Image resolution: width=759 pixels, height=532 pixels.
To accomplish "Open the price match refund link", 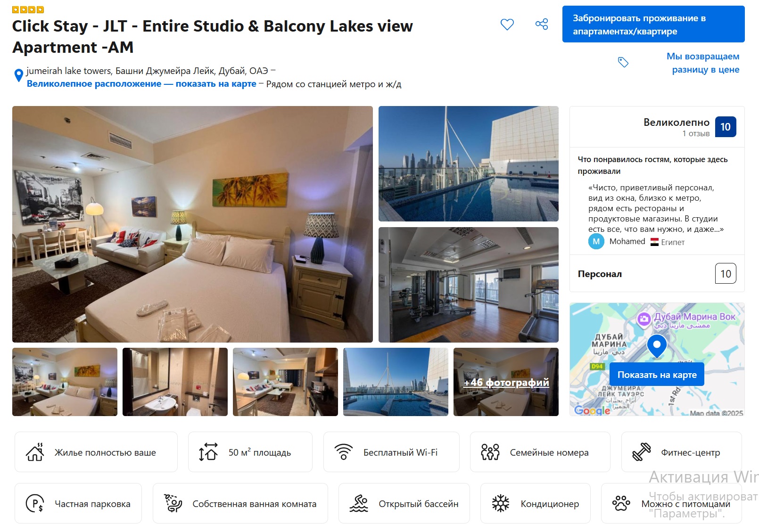I will pyautogui.click(x=703, y=63).
